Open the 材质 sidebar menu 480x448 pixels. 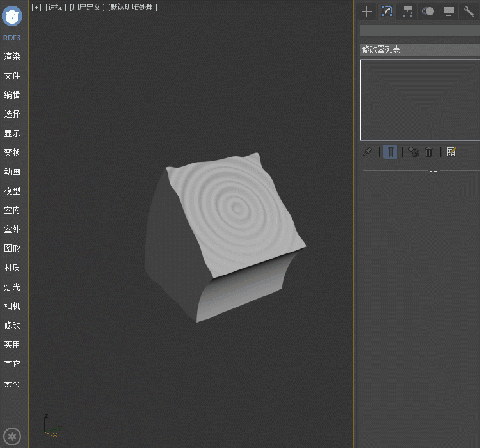(x=12, y=268)
